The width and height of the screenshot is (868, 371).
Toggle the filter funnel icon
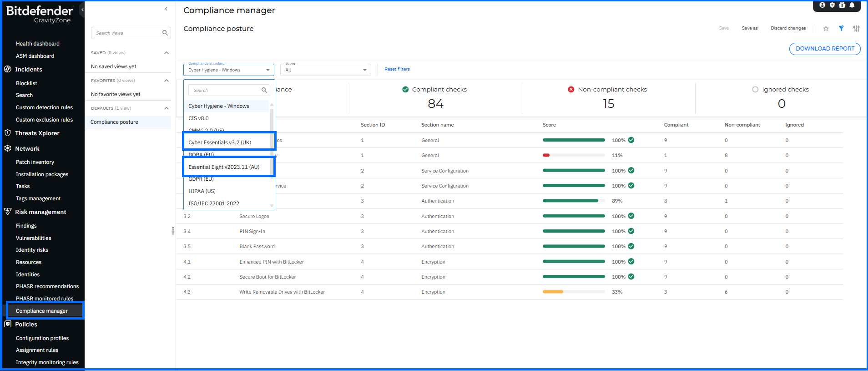(841, 29)
